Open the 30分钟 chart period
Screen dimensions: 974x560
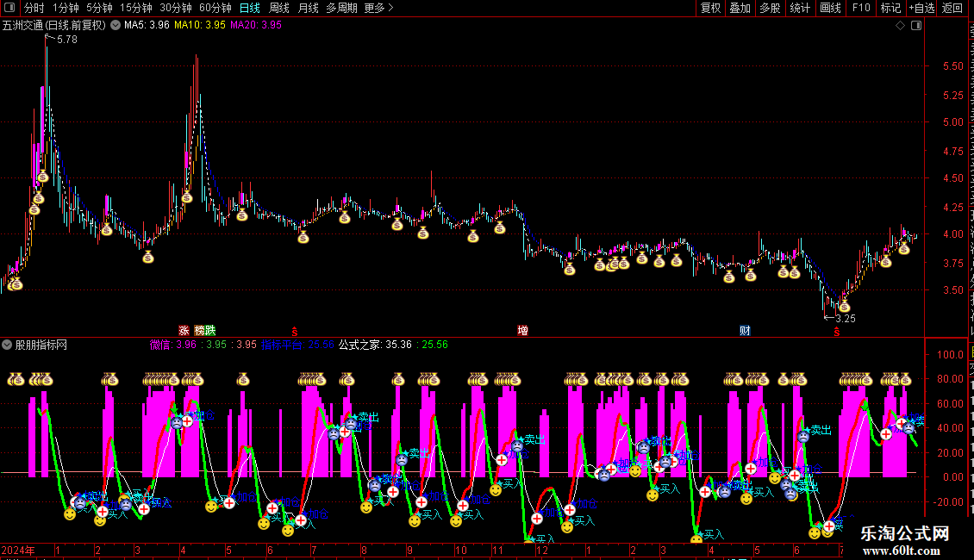[176, 8]
